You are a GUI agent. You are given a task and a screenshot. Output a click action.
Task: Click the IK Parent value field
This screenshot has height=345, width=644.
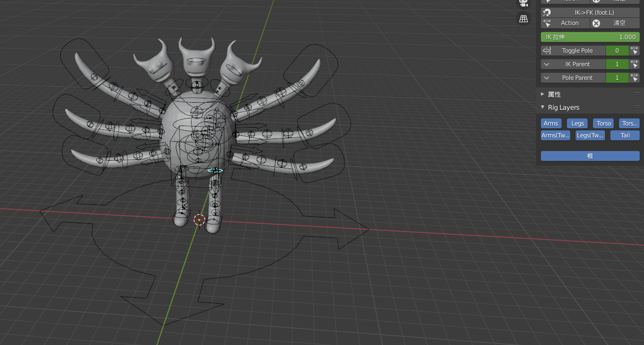tap(617, 64)
